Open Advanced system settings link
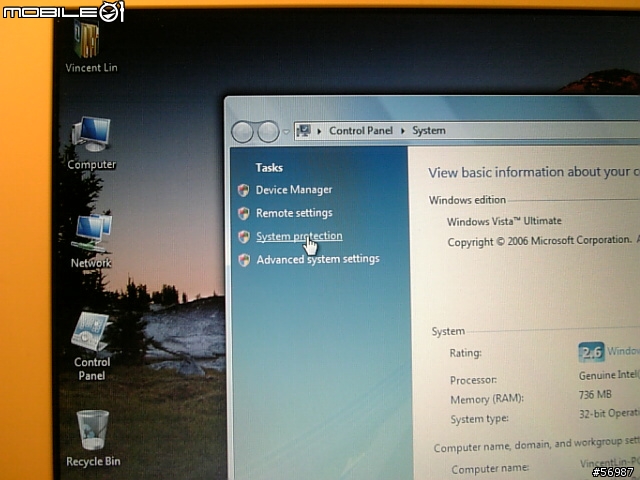Image resolution: width=640 pixels, height=480 pixels. pyautogui.click(x=318, y=259)
